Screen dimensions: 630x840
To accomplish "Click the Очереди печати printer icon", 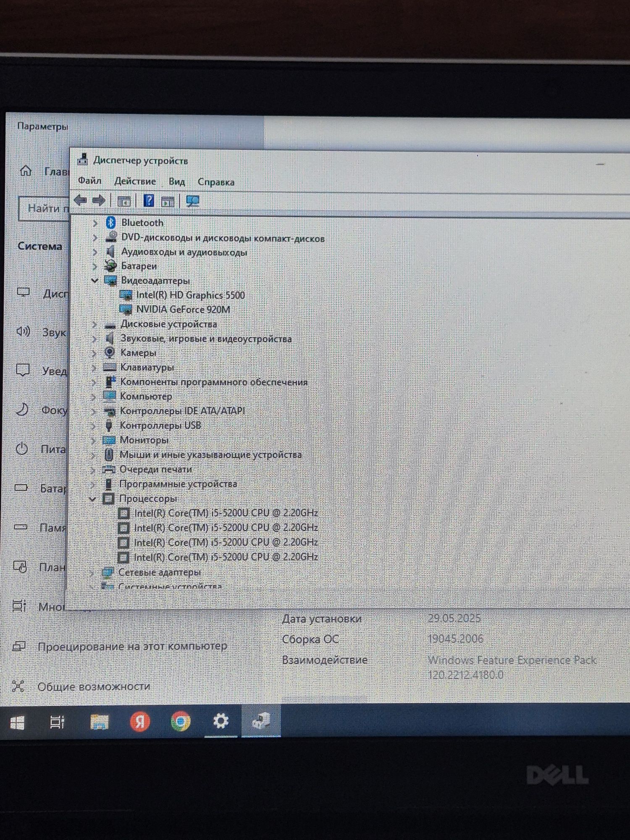I will (x=109, y=469).
